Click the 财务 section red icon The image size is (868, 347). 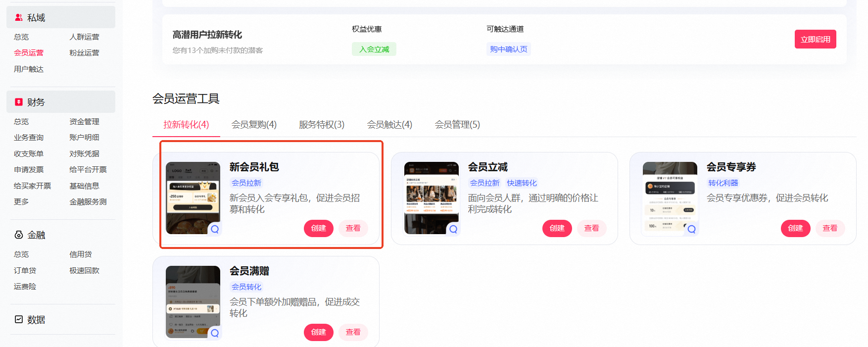(x=19, y=102)
